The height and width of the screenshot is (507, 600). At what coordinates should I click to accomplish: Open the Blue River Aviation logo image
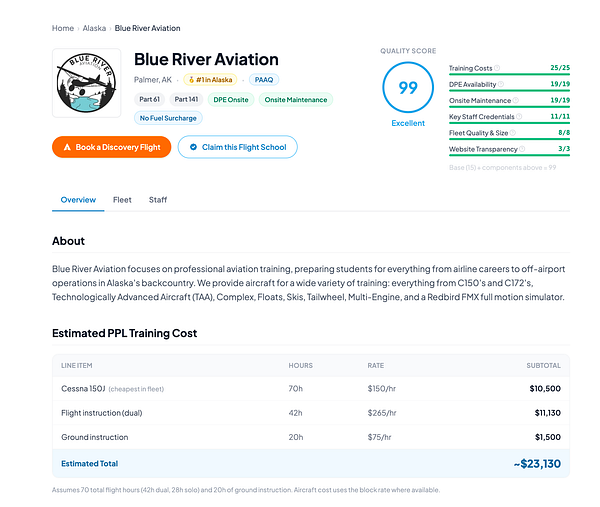click(x=86, y=83)
